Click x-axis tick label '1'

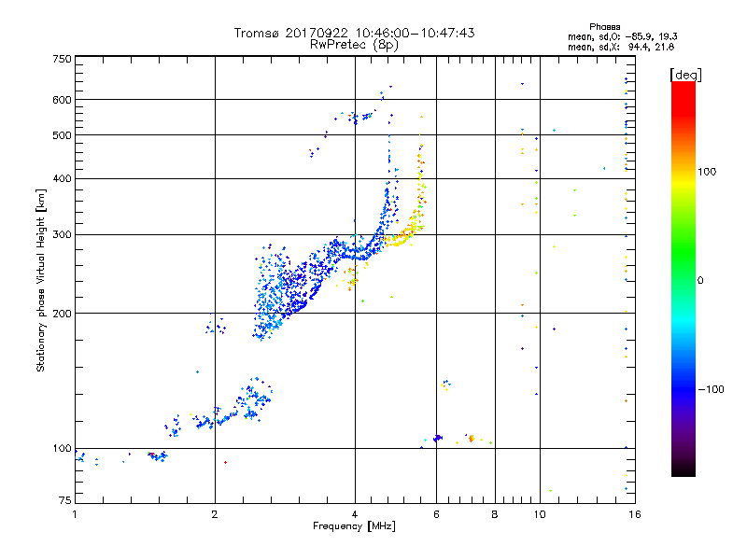pos(75,514)
